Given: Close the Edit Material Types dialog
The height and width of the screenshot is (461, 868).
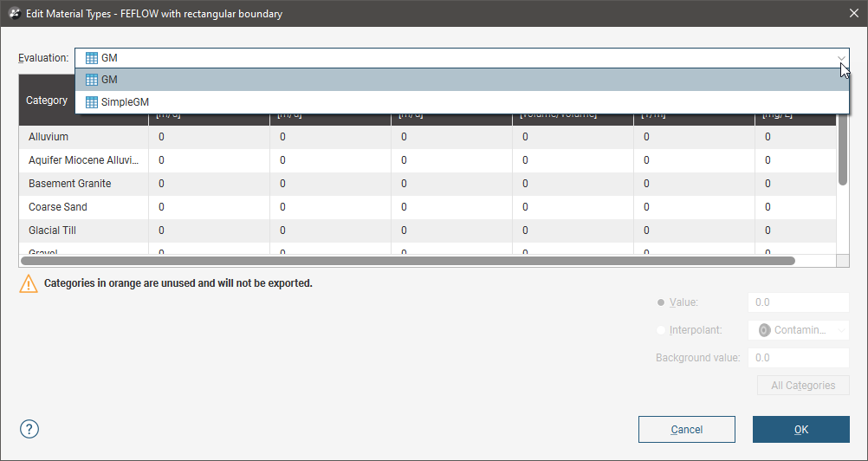Looking at the screenshot, I should pyautogui.click(x=851, y=14).
